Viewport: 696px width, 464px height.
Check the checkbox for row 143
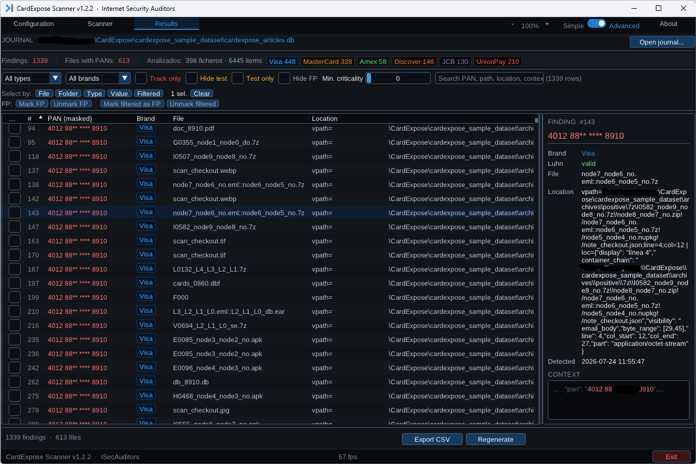point(15,213)
